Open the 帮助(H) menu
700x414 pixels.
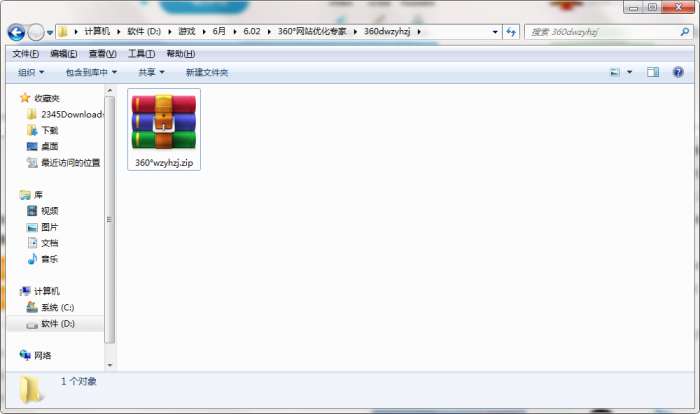(x=180, y=54)
